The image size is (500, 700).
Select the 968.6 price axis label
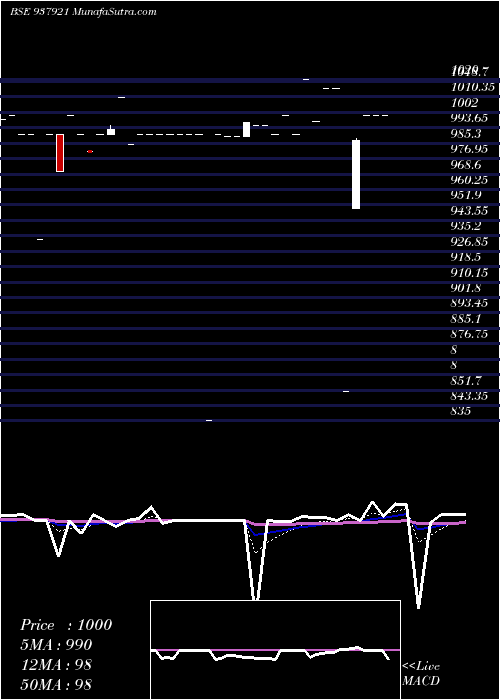tap(466, 164)
